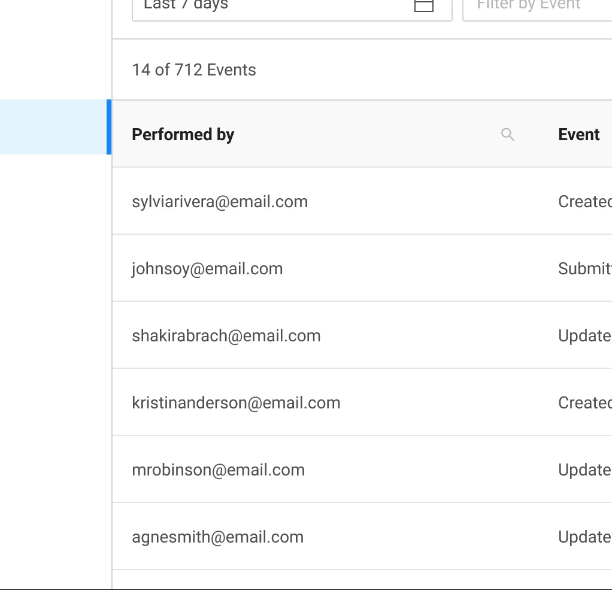Select the johnsoy@email.com entry
612x590 pixels.
[x=207, y=268]
